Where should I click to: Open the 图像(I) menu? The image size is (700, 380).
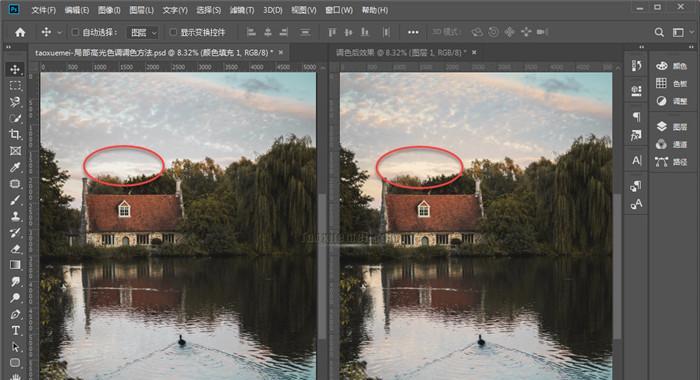click(109, 10)
